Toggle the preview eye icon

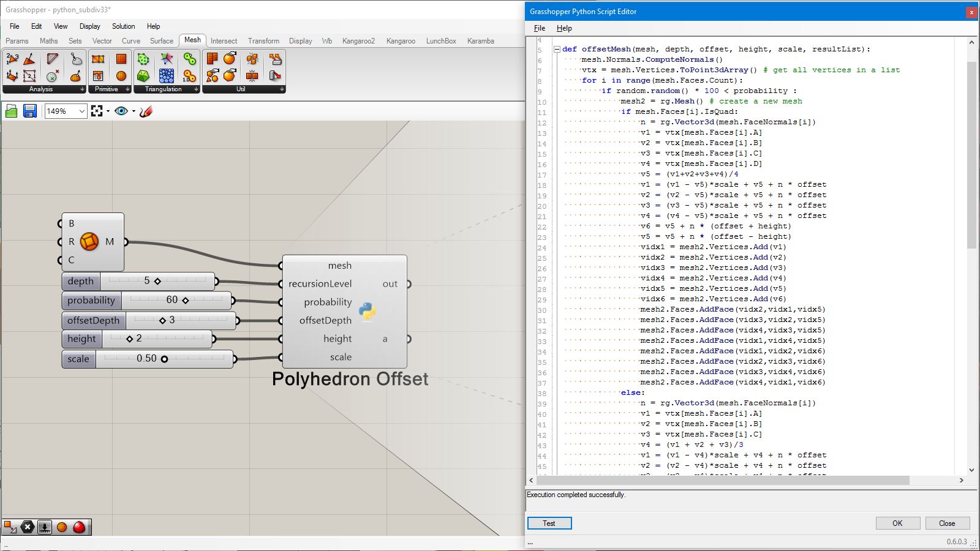click(121, 111)
